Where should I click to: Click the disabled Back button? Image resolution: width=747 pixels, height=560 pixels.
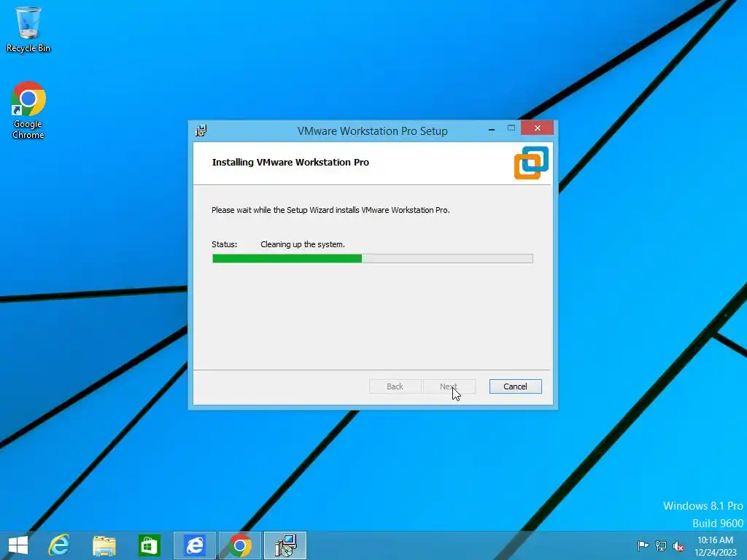(x=395, y=386)
